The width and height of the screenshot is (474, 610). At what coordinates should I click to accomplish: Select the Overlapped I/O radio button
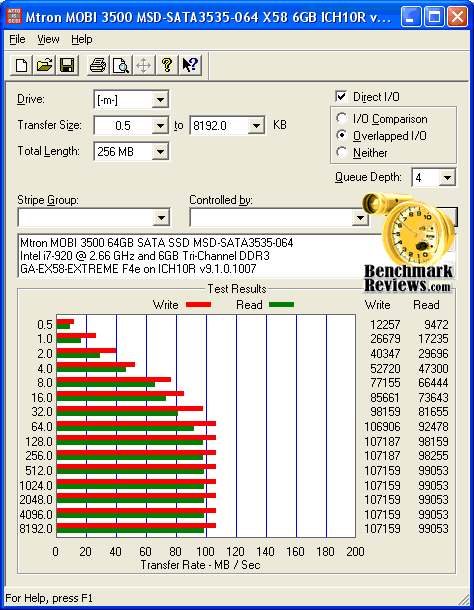click(x=342, y=135)
